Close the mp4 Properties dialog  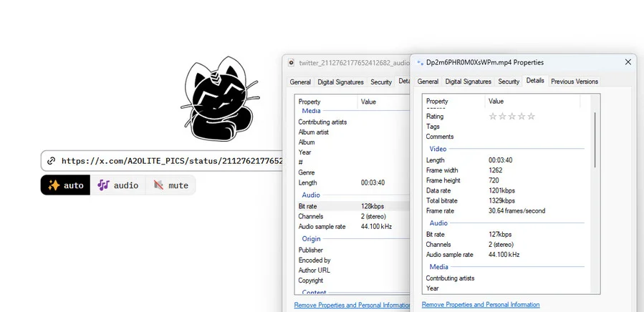(x=628, y=62)
